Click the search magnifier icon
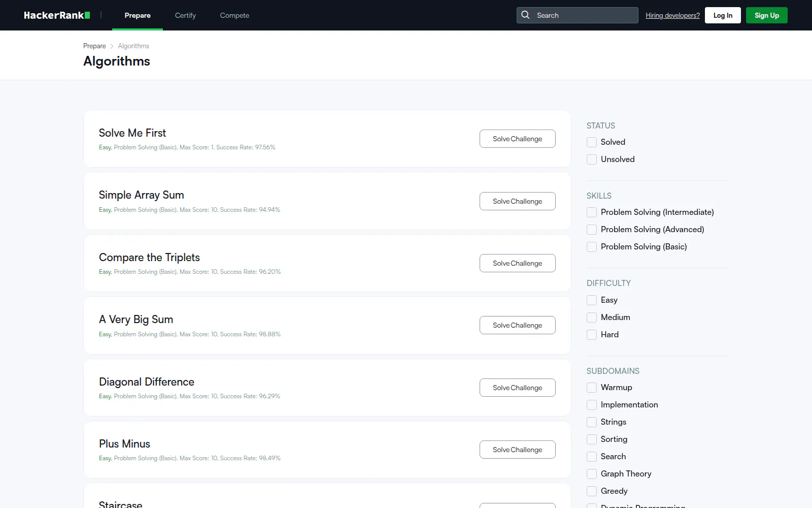Image resolution: width=812 pixels, height=508 pixels. (525, 15)
